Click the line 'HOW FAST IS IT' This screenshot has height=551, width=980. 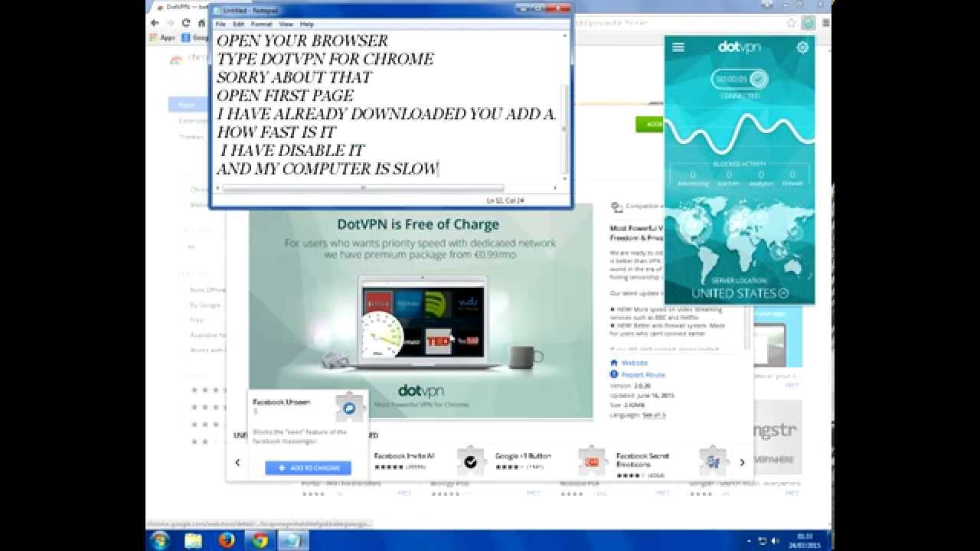(276, 132)
